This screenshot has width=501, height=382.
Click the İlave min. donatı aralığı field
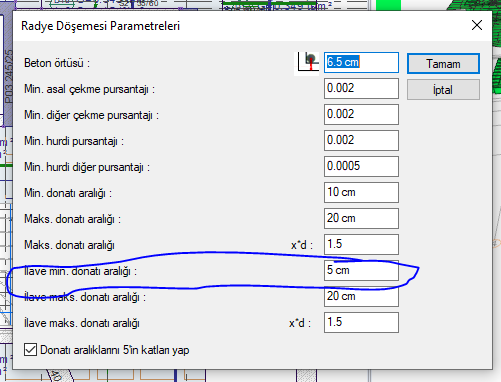(x=361, y=270)
